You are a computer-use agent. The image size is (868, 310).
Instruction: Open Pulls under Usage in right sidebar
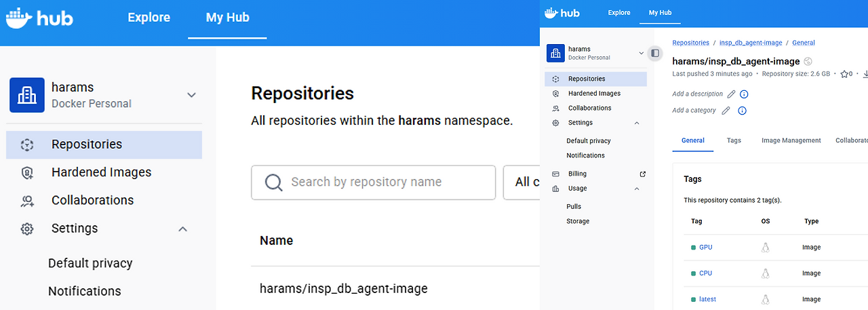click(574, 206)
